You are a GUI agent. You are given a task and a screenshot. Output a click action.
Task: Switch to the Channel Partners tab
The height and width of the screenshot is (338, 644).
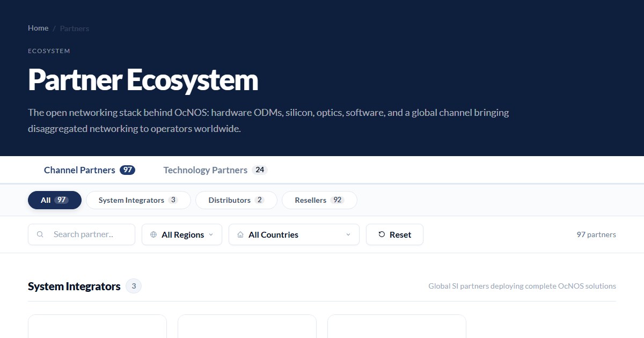[x=90, y=170]
